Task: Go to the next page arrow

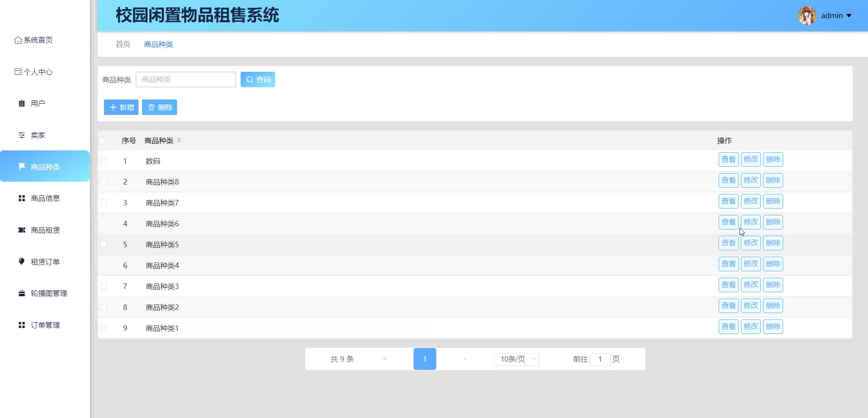Action: (465, 359)
